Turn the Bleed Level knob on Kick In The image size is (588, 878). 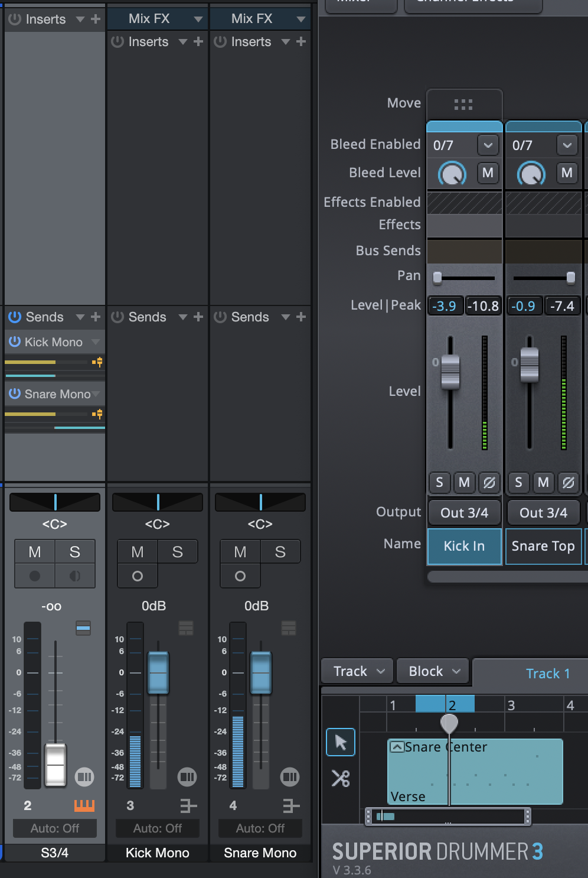(452, 173)
